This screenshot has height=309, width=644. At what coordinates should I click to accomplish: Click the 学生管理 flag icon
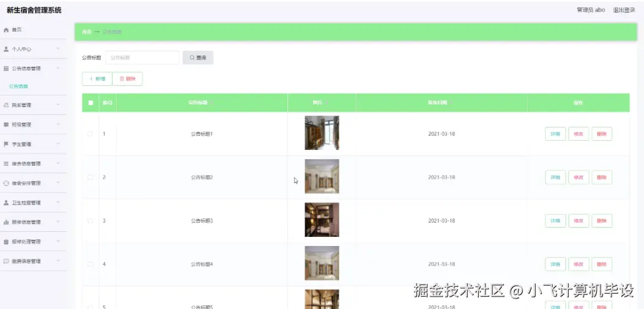click(x=6, y=144)
